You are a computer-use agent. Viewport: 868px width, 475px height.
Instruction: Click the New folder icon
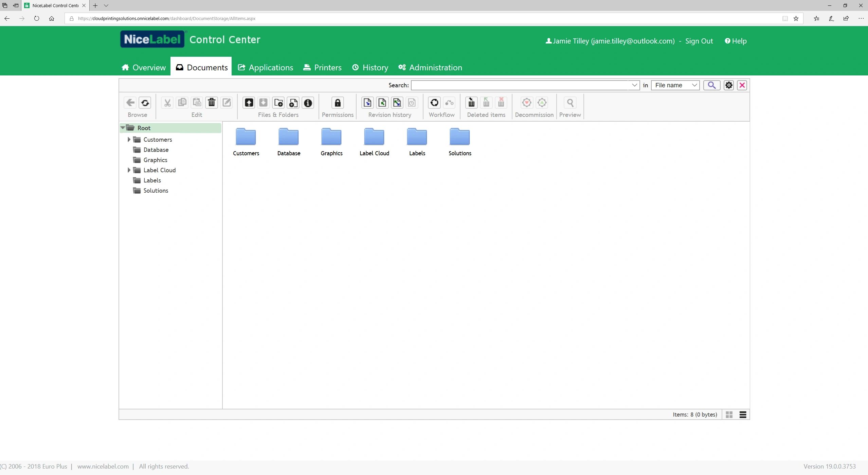278,103
